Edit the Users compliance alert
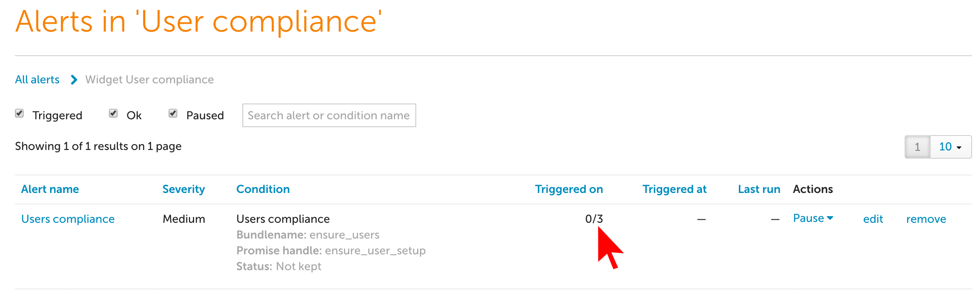980x296 pixels. coord(873,218)
